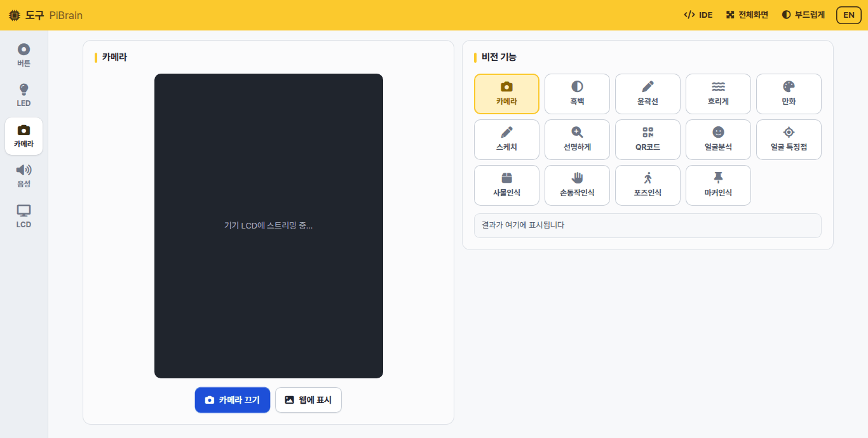Viewport: 868px width, 438px height.
Task: Select the 카메라 sidebar item
Action: 24,136
